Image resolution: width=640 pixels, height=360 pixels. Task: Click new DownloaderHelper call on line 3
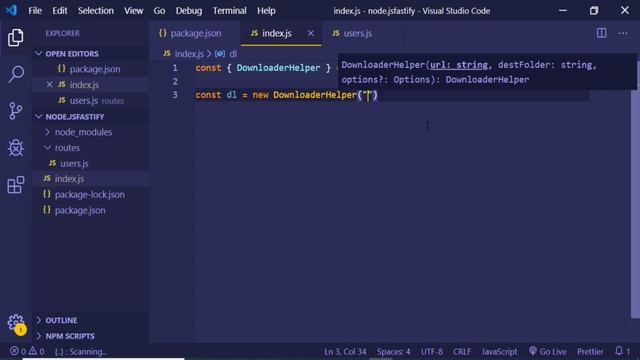click(315, 95)
